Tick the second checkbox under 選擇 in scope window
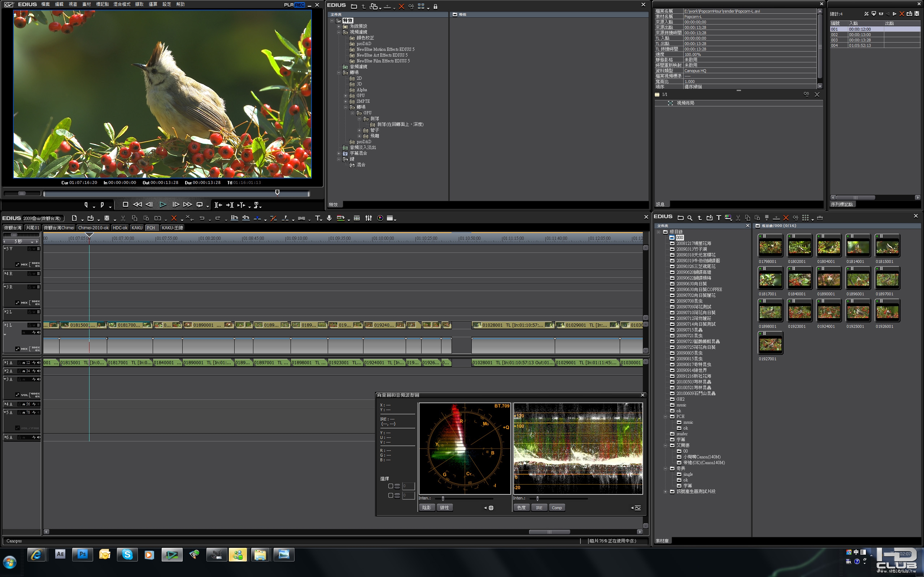The width and height of the screenshot is (924, 577). tap(391, 495)
